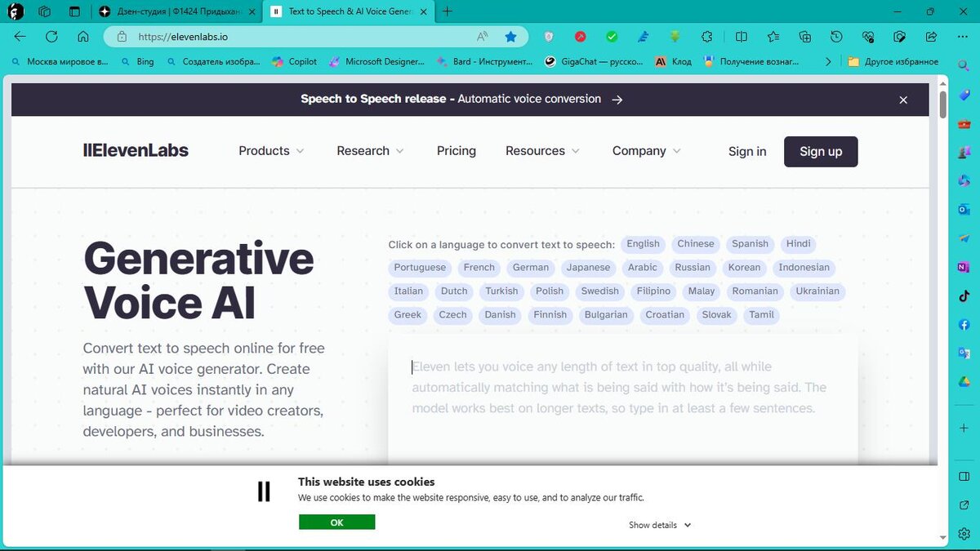The image size is (980, 551).
Task: Expand the Company menu
Action: pyautogui.click(x=646, y=151)
